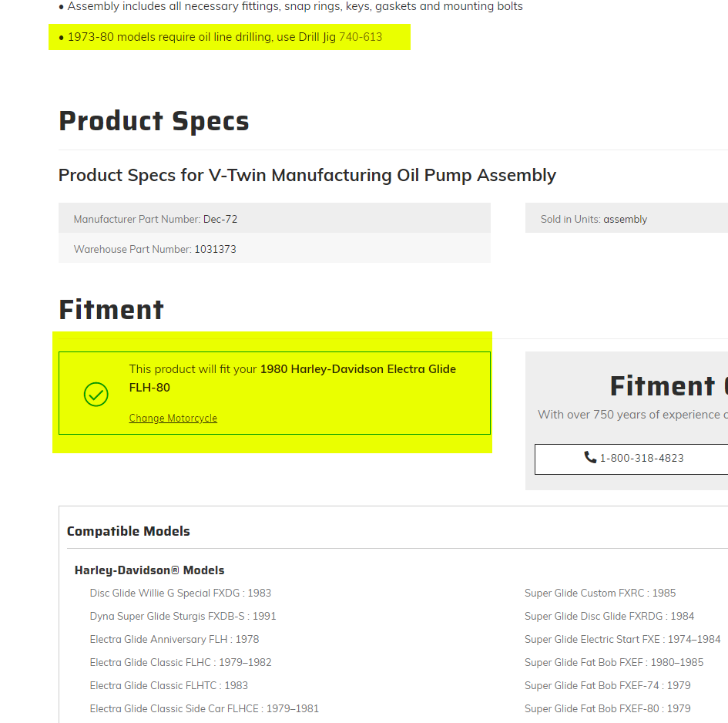Select Disc Glide Willie G Special FXDG entry

tap(180, 593)
